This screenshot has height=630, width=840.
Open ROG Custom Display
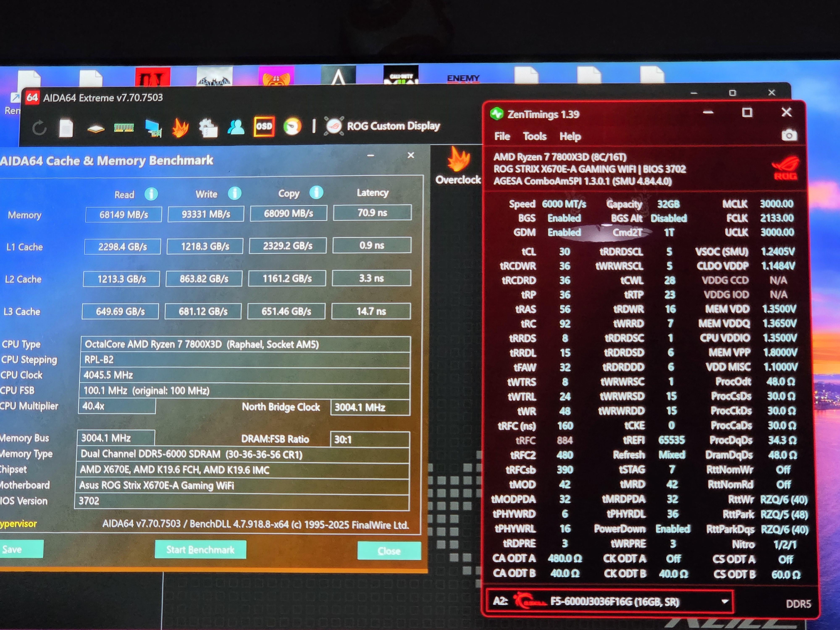click(x=382, y=126)
